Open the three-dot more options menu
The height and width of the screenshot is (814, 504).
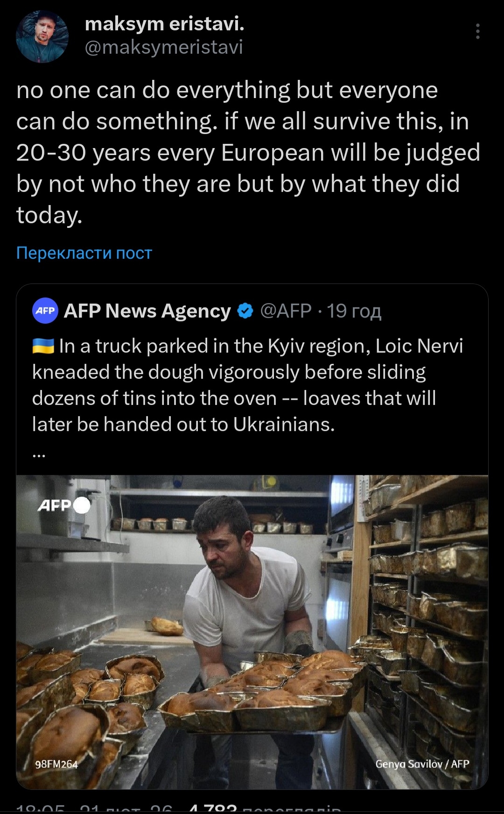click(x=477, y=31)
